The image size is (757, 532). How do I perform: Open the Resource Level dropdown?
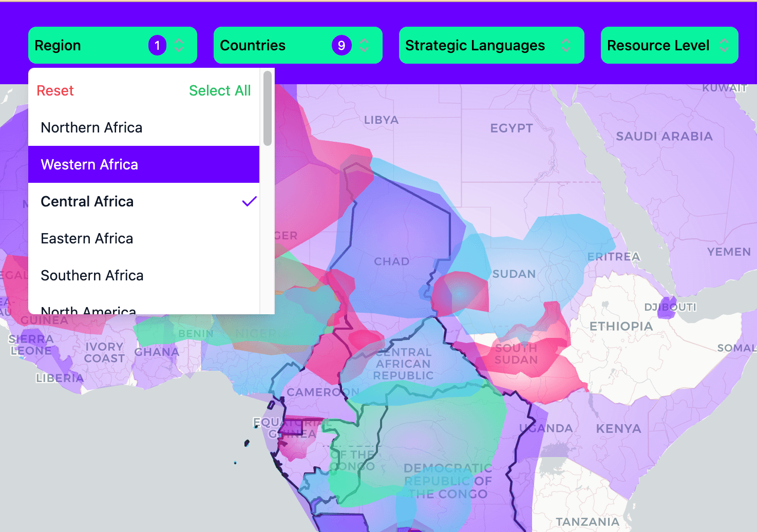point(658,46)
